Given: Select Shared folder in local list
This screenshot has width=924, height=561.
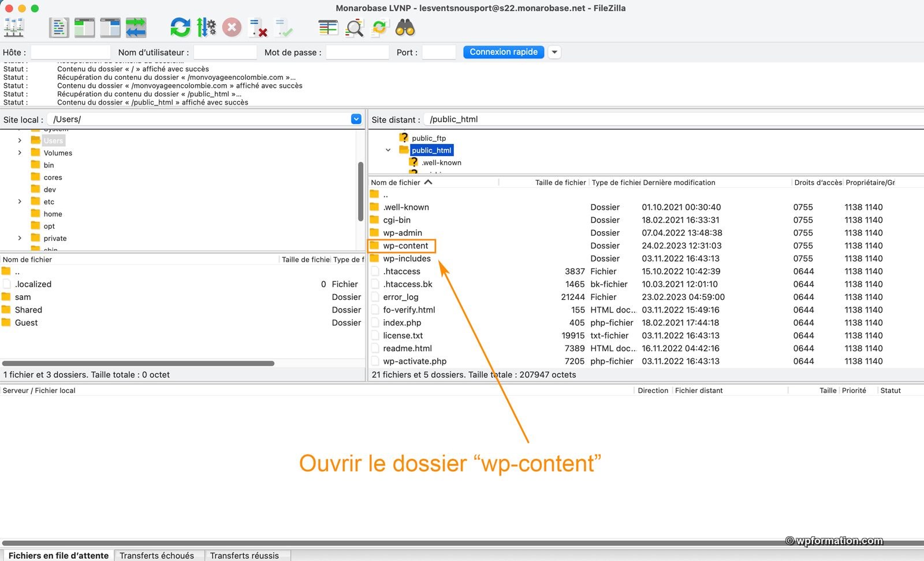Looking at the screenshot, I should [28, 310].
